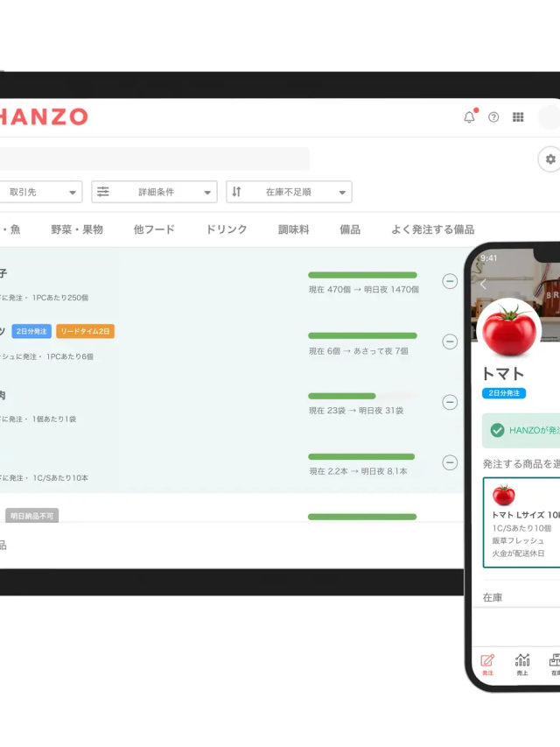This screenshot has height=747, width=560.
Task: Click the stock bar for 現在 2.2本
Action: point(361,456)
